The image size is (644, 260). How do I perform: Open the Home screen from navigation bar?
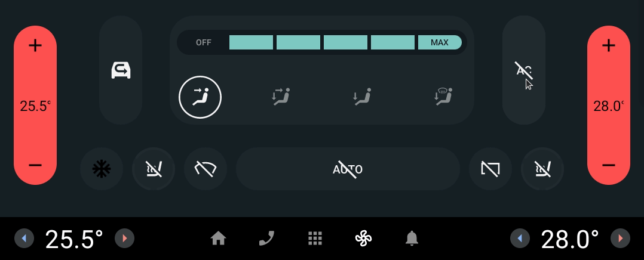218,239
